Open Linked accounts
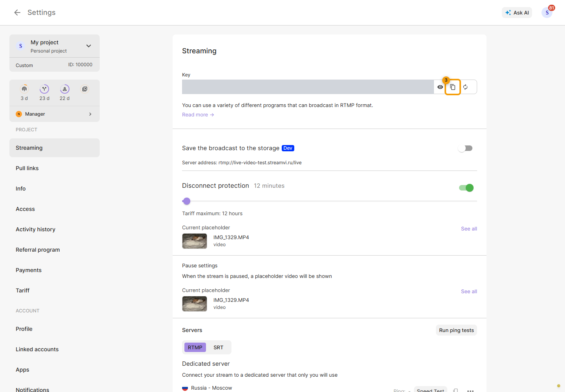 55,349
